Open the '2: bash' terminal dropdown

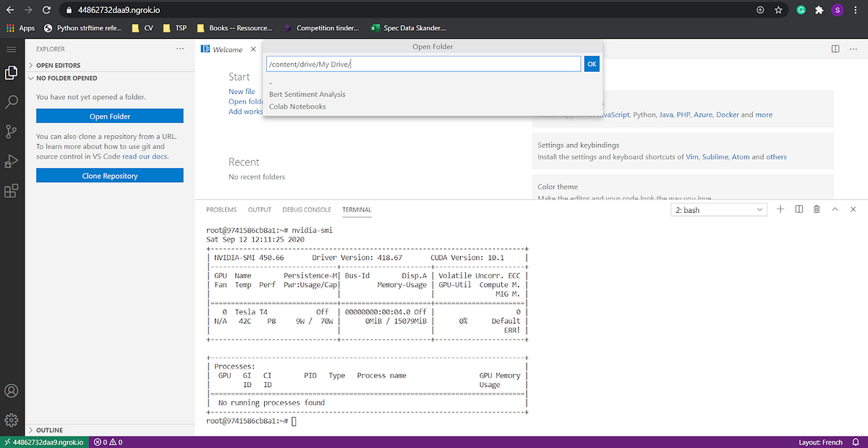(x=718, y=209)
